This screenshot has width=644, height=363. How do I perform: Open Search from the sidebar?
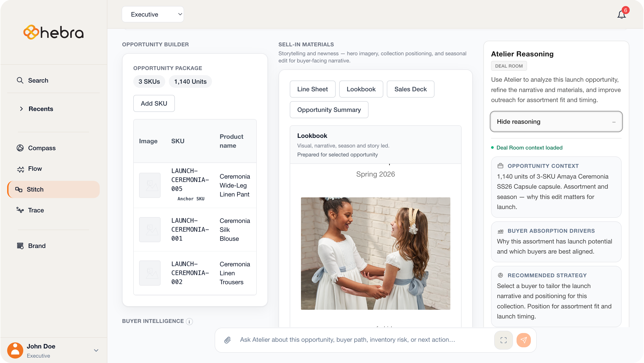[38, 80]
